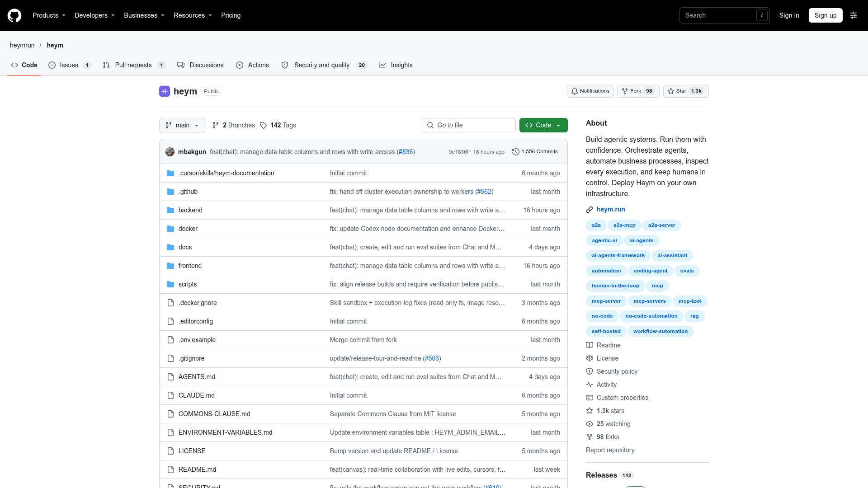Open the Insights tab
868x488 pixels.
pos(396,65)
